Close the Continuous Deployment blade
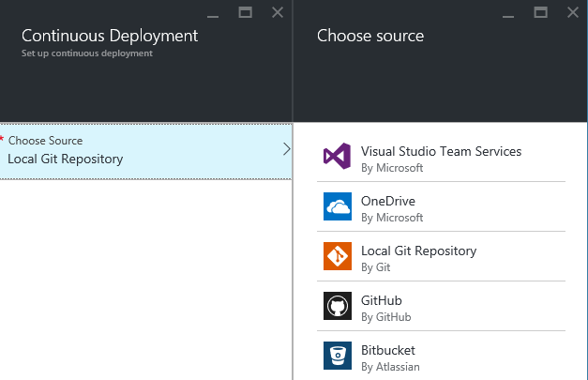This screenshot has width=588, height=380. coord(277,12)
